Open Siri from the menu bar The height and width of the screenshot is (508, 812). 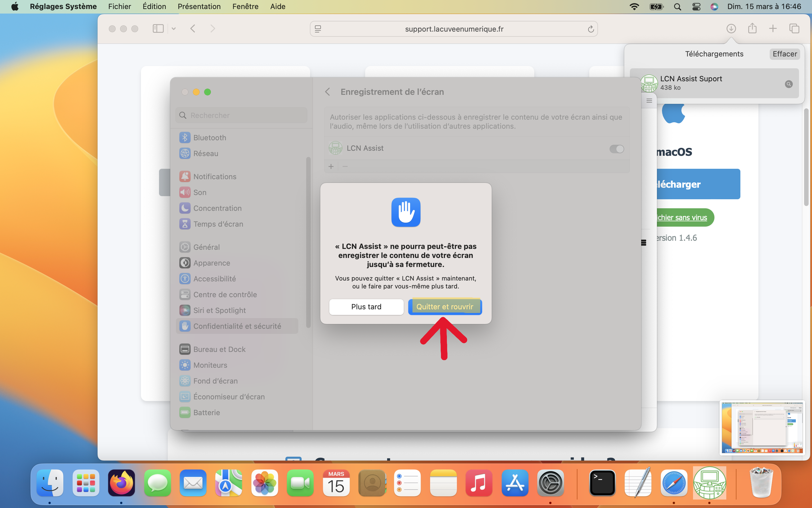(714, 6)
